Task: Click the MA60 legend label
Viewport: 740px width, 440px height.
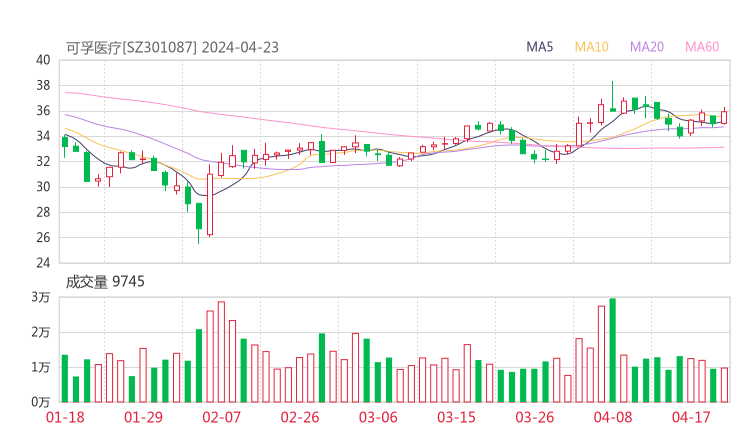Action: click(702, 47)
